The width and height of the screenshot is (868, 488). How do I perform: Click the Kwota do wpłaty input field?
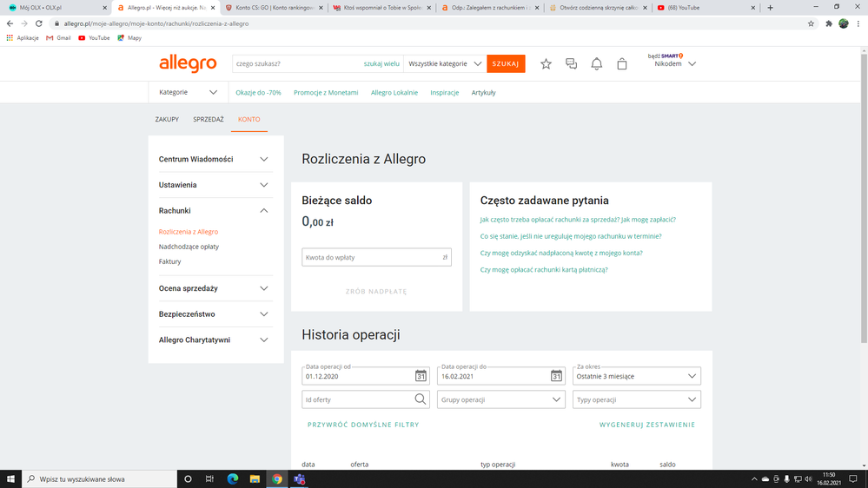[x=371, y=257]
